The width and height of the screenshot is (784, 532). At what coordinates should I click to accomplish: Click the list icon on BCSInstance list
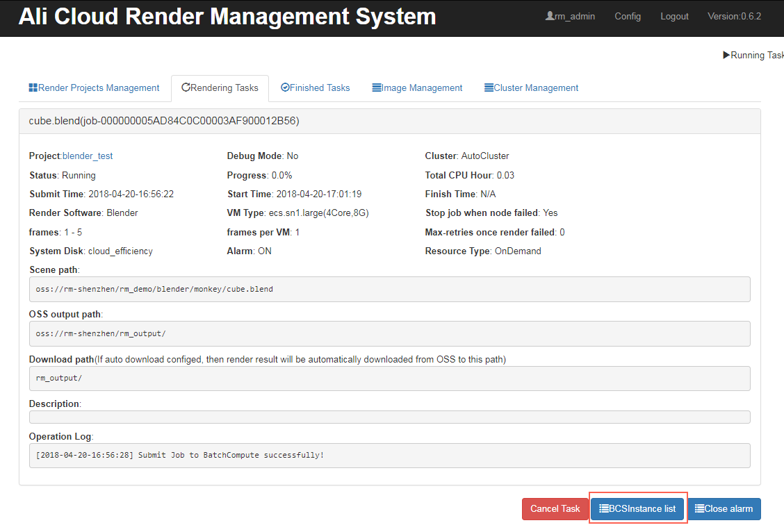604,509
